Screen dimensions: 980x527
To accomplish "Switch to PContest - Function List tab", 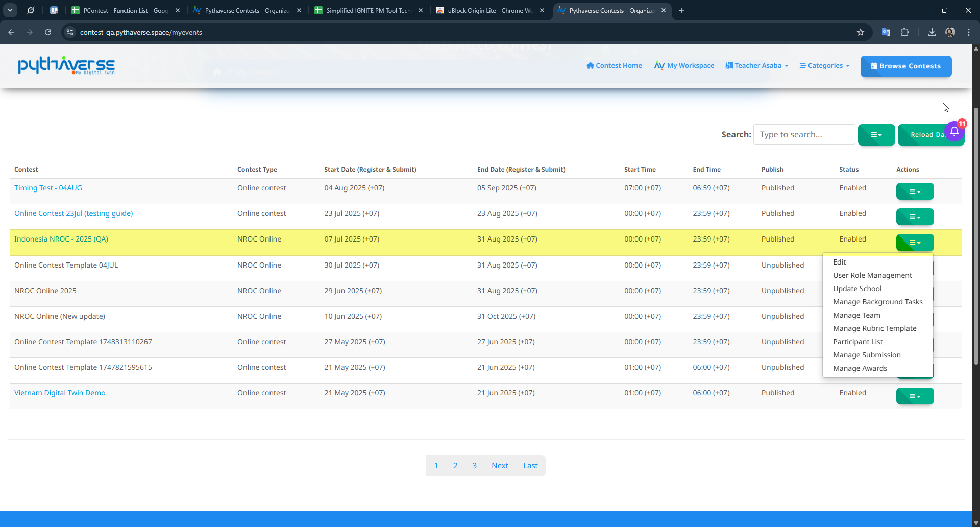I will click(x=125, y=10).
